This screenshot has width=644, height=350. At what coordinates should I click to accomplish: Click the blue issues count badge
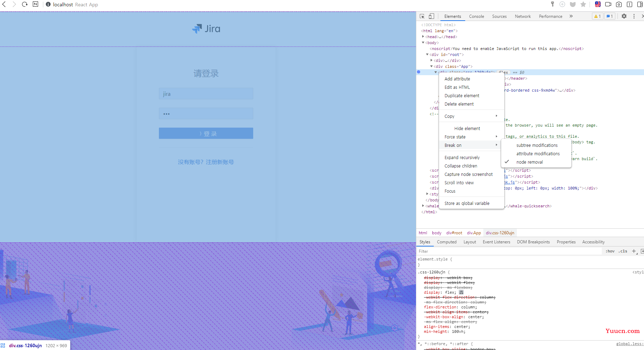609,16
